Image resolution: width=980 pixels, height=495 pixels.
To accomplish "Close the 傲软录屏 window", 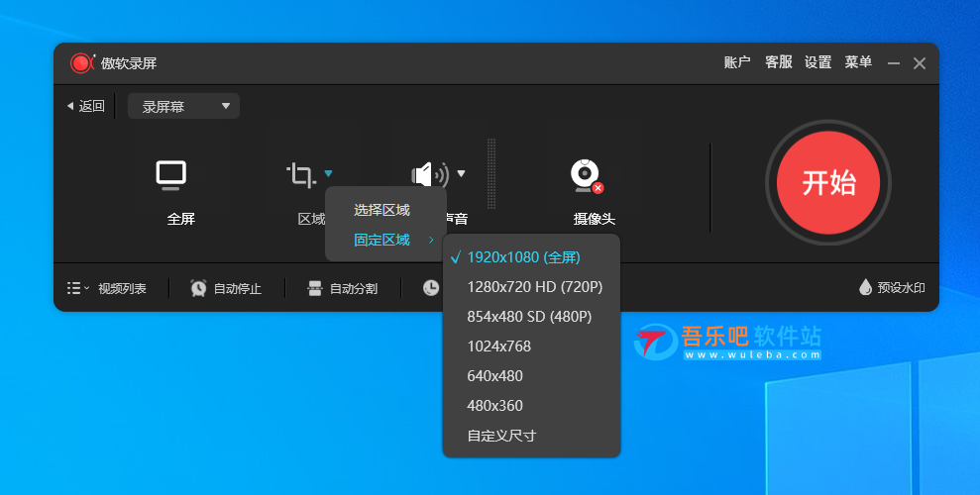I will (920, 63).
